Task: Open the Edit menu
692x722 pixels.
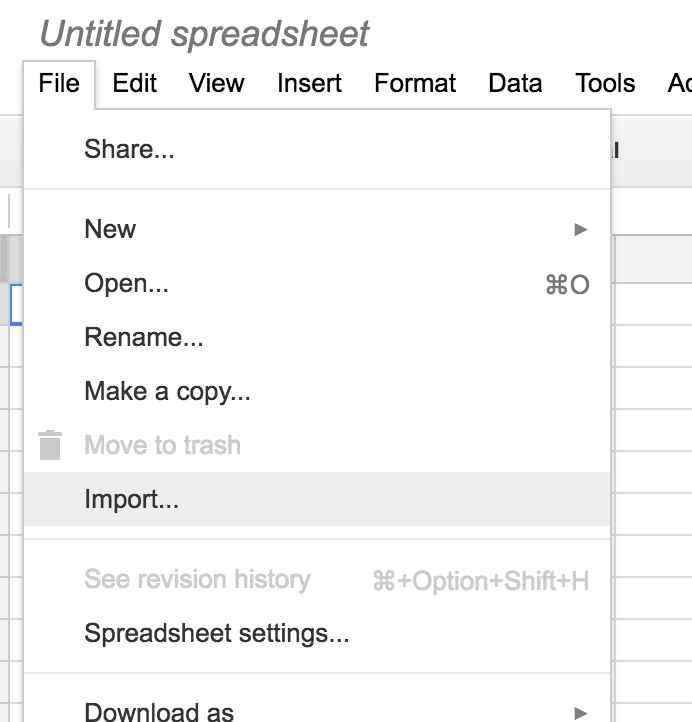Action: point(134,83)
